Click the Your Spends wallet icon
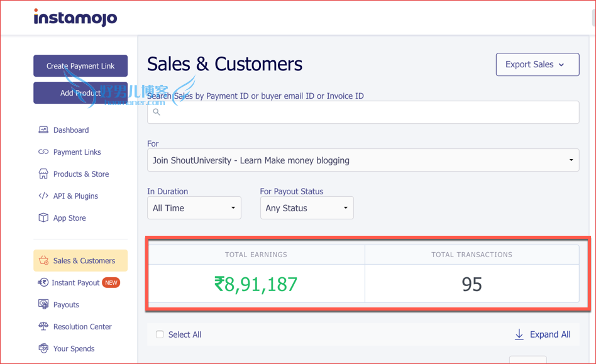This screenshot has width=596, height=364. (x=43, y=348)
